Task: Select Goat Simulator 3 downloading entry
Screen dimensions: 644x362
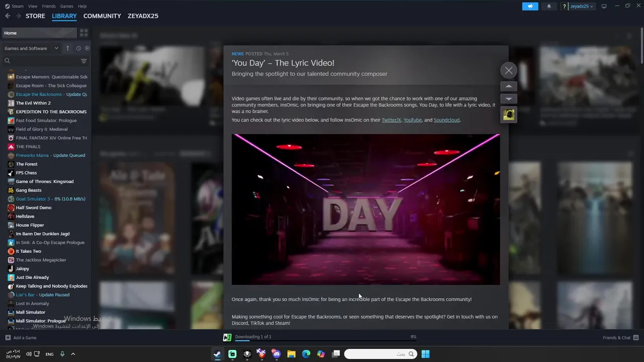Action: click(x=47, y=199)
